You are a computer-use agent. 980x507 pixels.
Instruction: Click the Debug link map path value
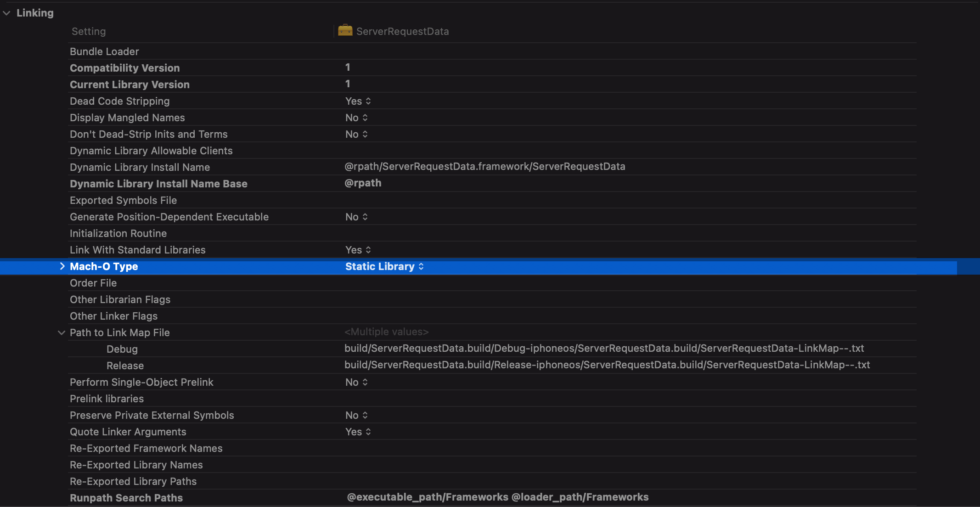(604, 349)
